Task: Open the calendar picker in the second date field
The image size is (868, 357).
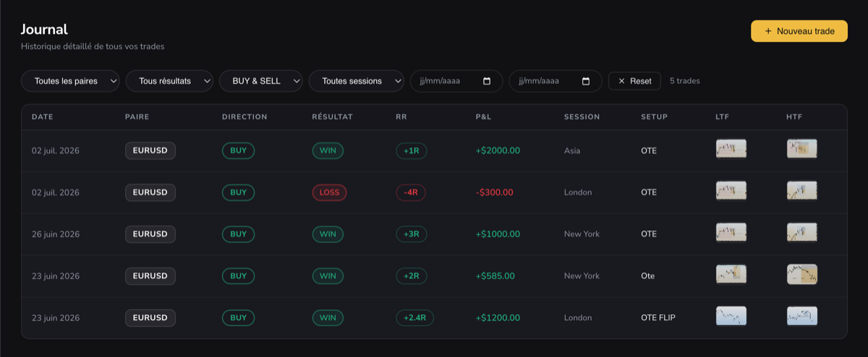Action: tap(586, 81)
